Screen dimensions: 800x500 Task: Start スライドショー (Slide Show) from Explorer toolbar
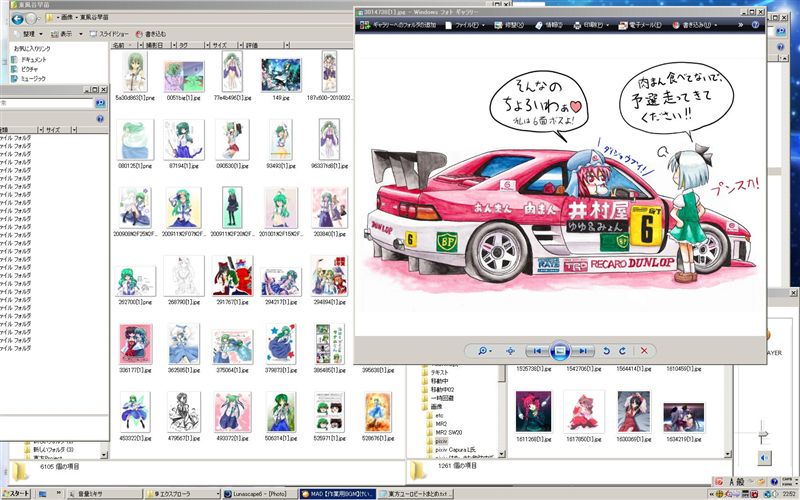click(x=109, y=34)
